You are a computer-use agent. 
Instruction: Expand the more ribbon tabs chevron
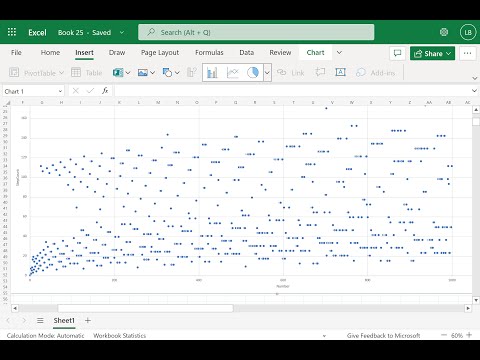point(339,53)
